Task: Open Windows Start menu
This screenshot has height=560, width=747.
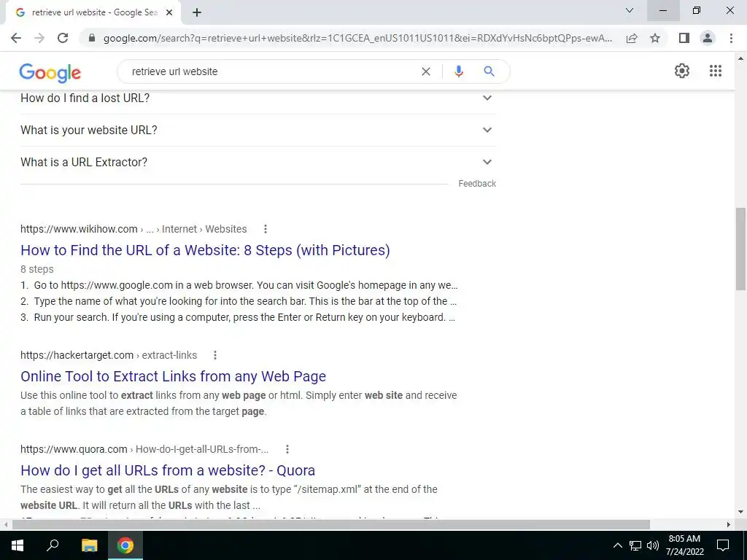Action: pyautogui.click(x=18, y=545)
